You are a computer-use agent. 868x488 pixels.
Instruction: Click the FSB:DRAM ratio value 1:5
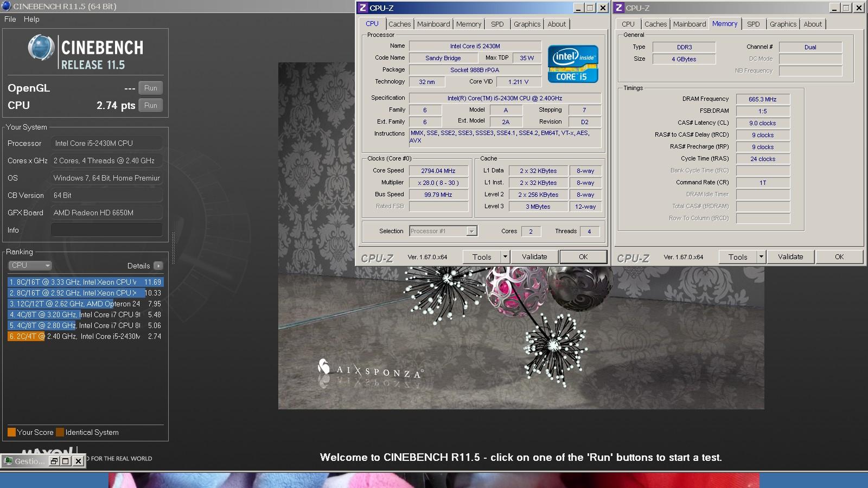pyautogui.click(x=763, y=111)
